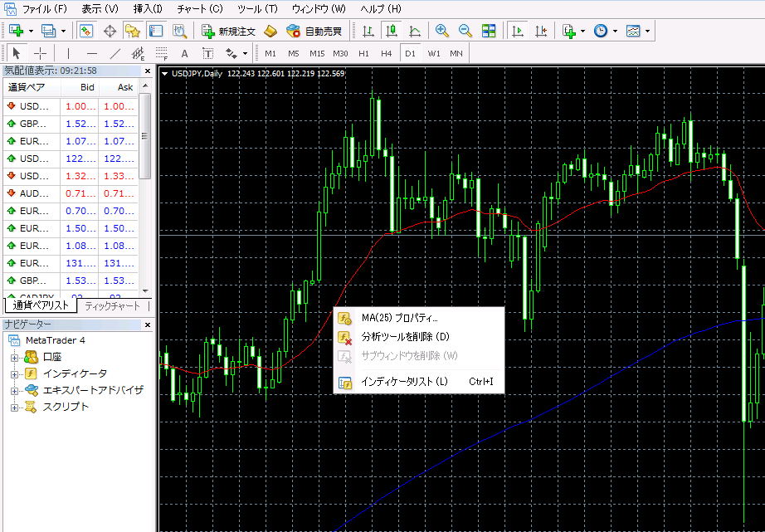Open the ツール (T) menu
Viewport: 765px width, 532px height.
coord(257,9)
